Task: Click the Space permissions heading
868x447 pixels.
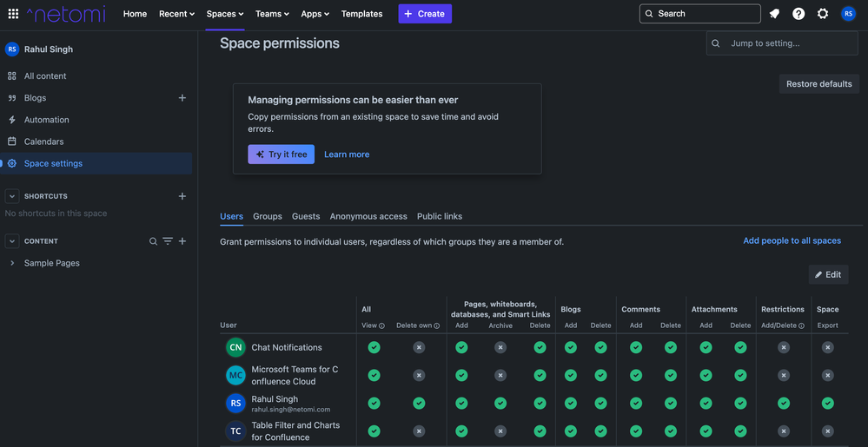Action: 280,43
